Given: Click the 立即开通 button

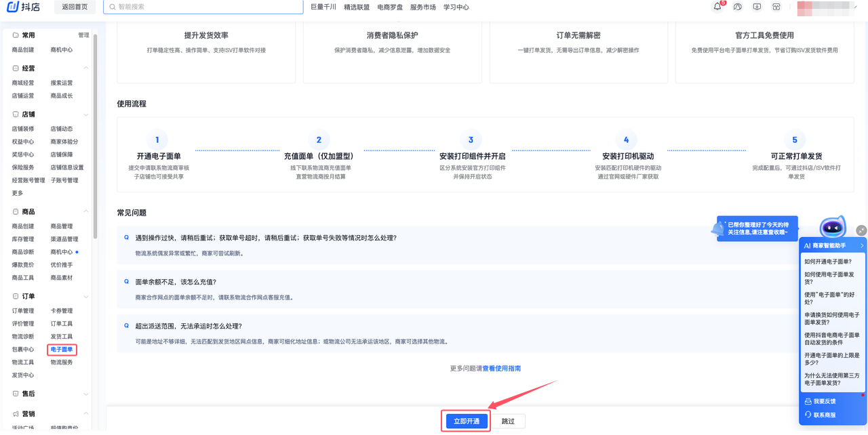Looking at the screenshot, I should (x=467, y=421).
